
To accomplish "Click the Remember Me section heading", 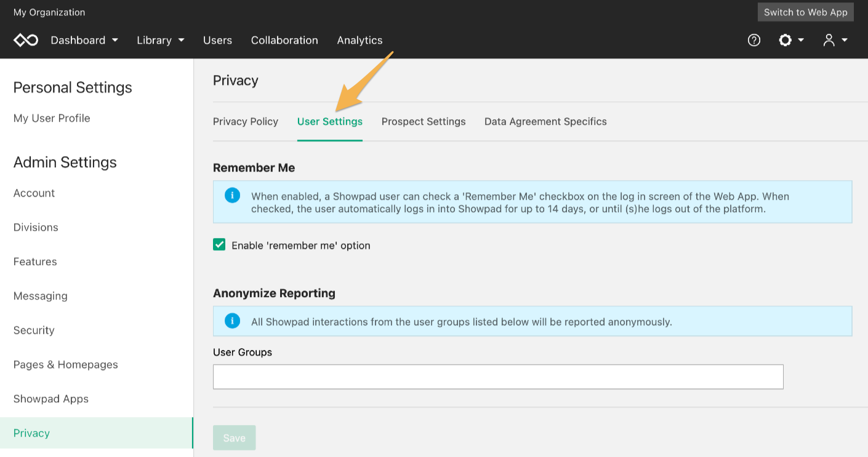I will pos(254,167).
